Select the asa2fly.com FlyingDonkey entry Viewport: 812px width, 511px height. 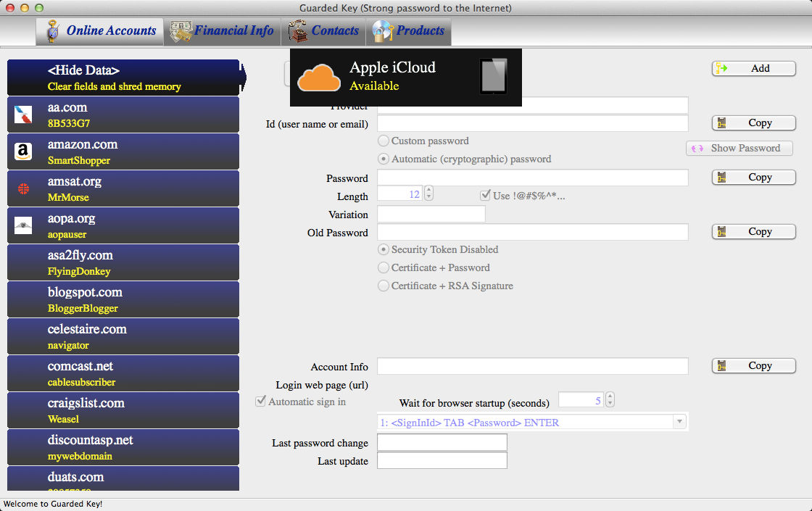point(123,262)
